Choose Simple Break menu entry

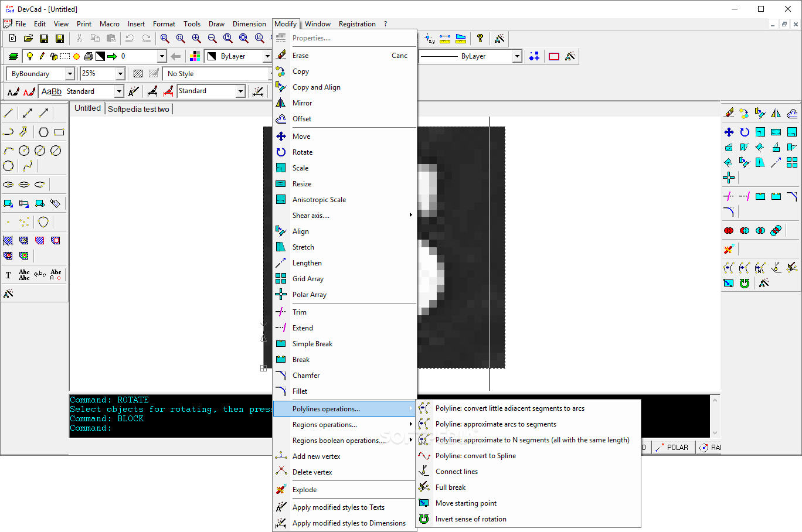345,344
